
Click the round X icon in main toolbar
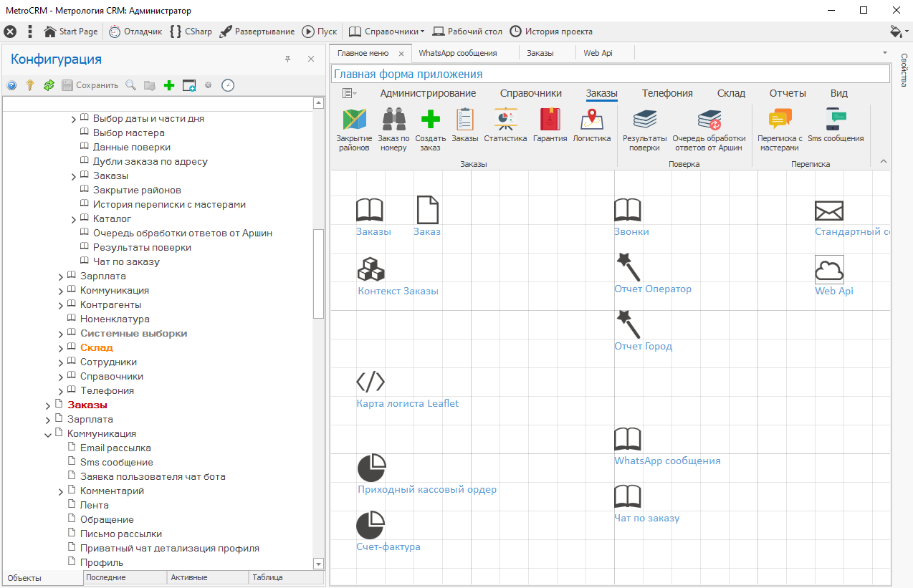tap(10, 32)
